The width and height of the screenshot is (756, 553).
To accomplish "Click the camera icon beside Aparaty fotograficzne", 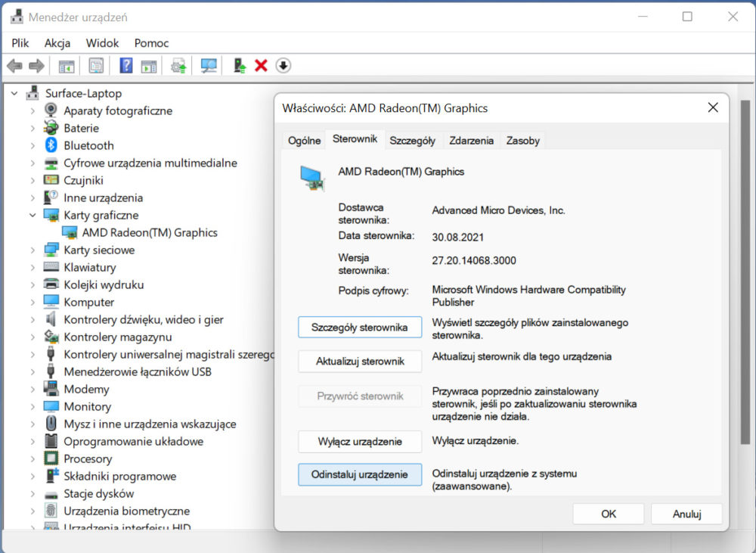I will (x=51, y=110).
